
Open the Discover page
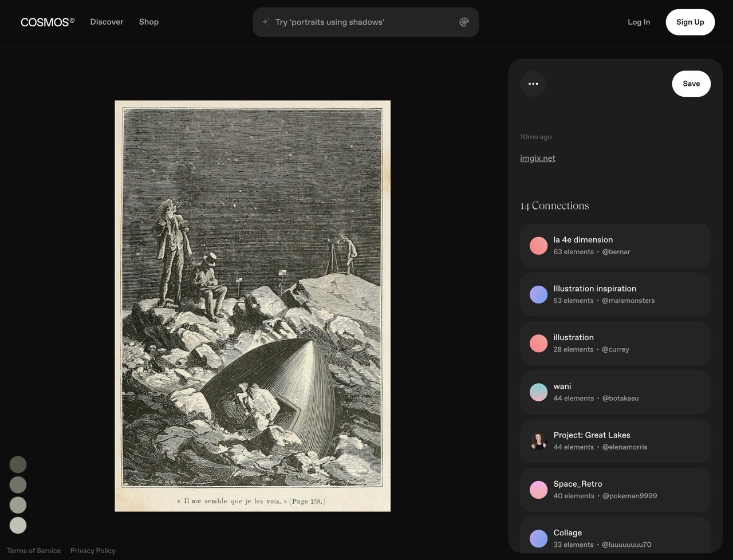pyautogui.click(x=107, y=22)
